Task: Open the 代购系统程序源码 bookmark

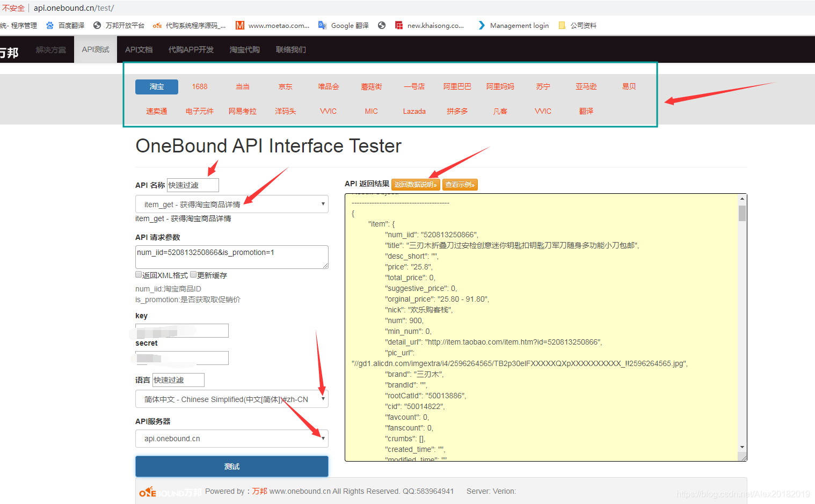Action: [x=189, y=25]
